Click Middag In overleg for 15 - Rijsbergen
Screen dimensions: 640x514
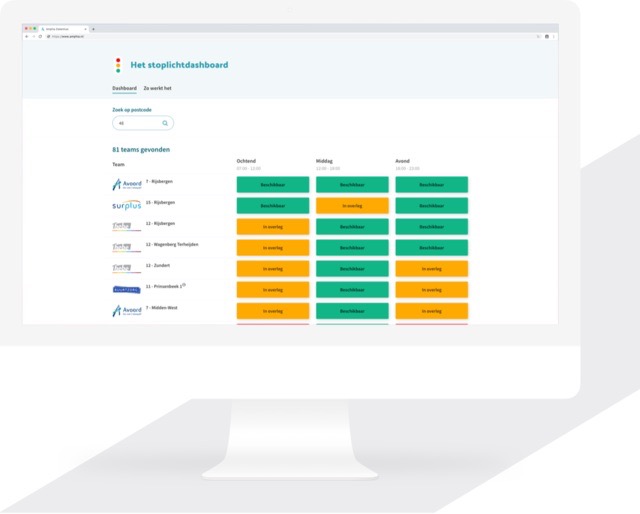pos(352,206)
